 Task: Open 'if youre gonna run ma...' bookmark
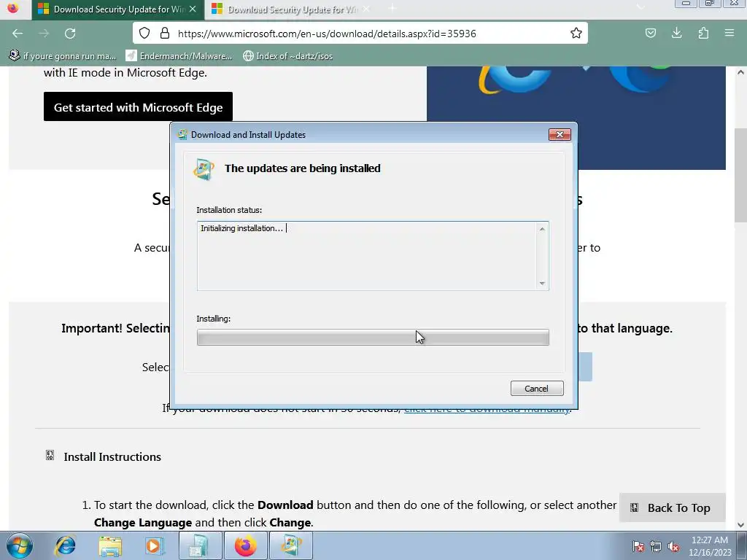[x=63, y=55]
